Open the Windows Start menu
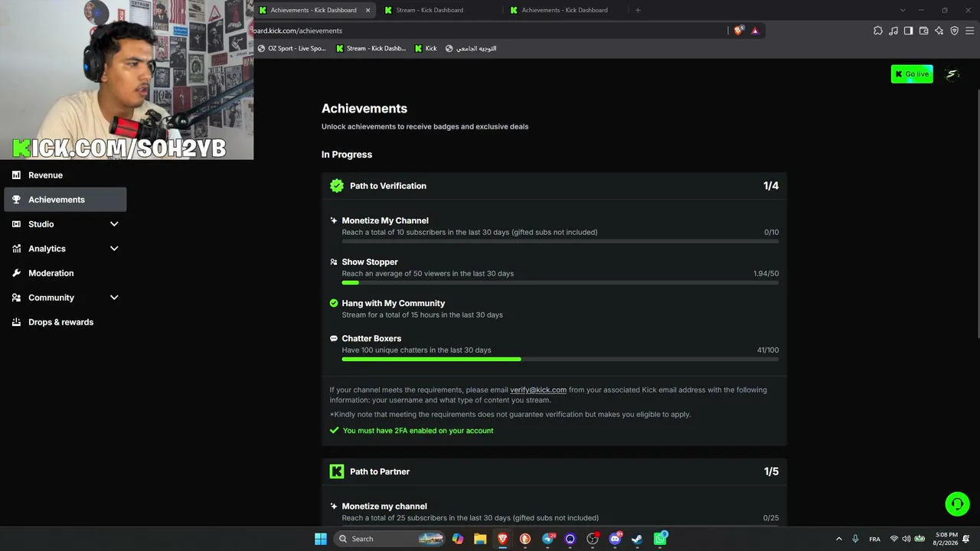The width and height of the screenshot is (980, 551). (x=321, y=539)
